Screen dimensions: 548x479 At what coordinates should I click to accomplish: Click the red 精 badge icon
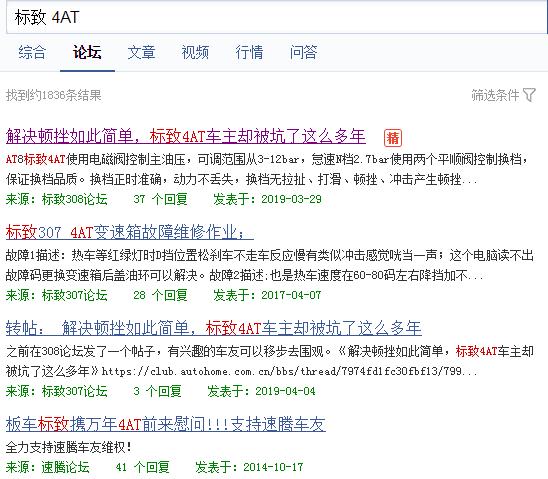pyautogui.click(x=393, y=138)
